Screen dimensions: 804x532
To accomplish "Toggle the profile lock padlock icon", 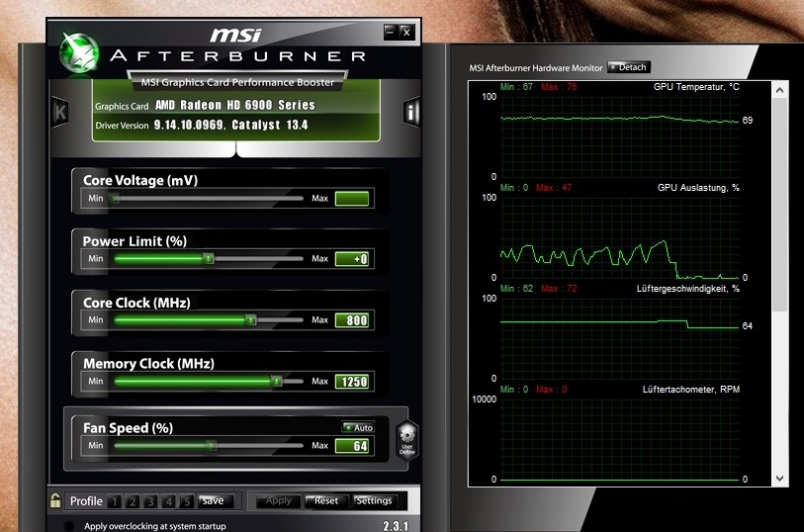I will pos(55,500).
